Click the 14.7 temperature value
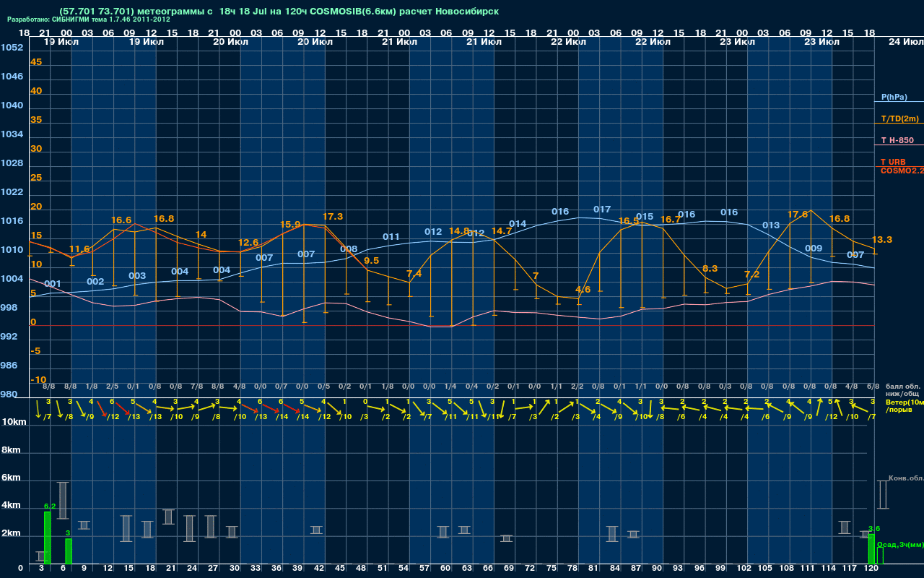924x578 pixels. pos(502,231)
